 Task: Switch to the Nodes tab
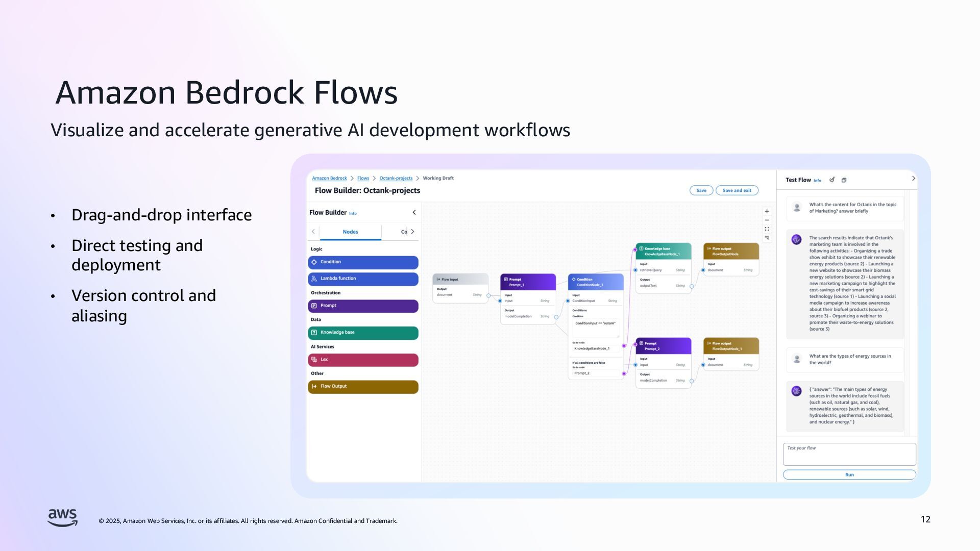[350, 232]
